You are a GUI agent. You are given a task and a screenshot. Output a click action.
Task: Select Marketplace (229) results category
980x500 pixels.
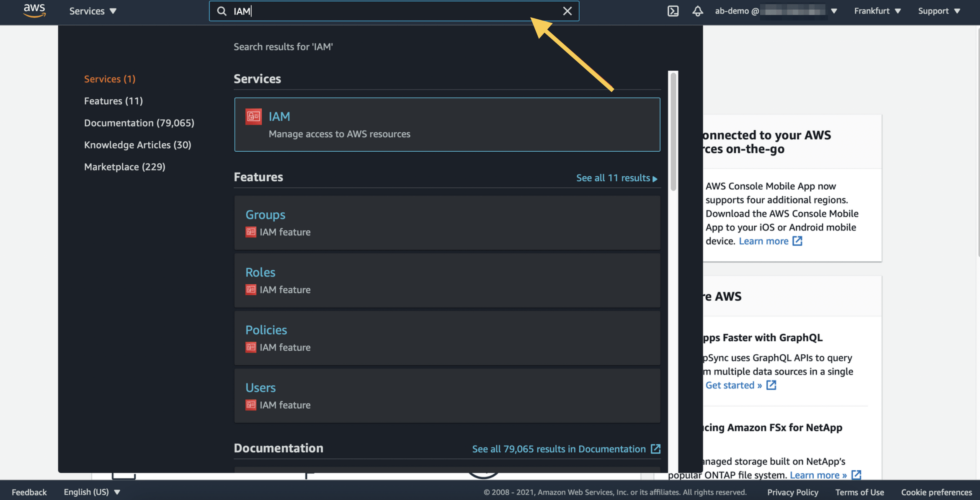tap(124, 167)
